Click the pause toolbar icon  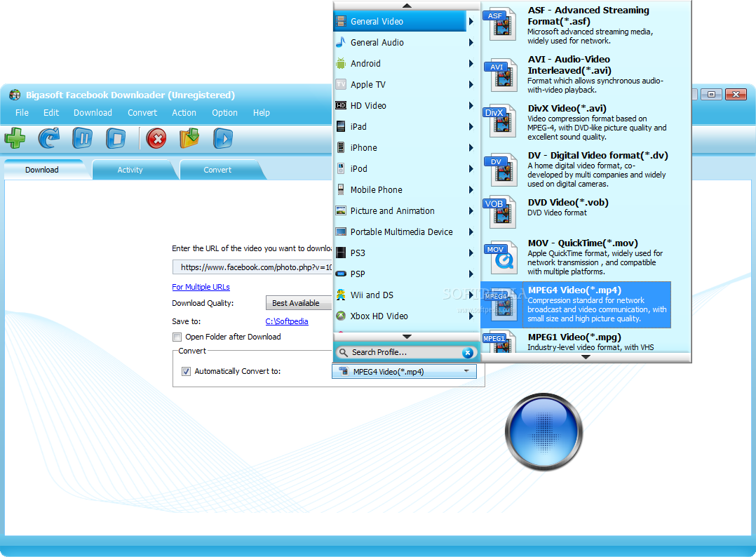click(x=82, y=138)
